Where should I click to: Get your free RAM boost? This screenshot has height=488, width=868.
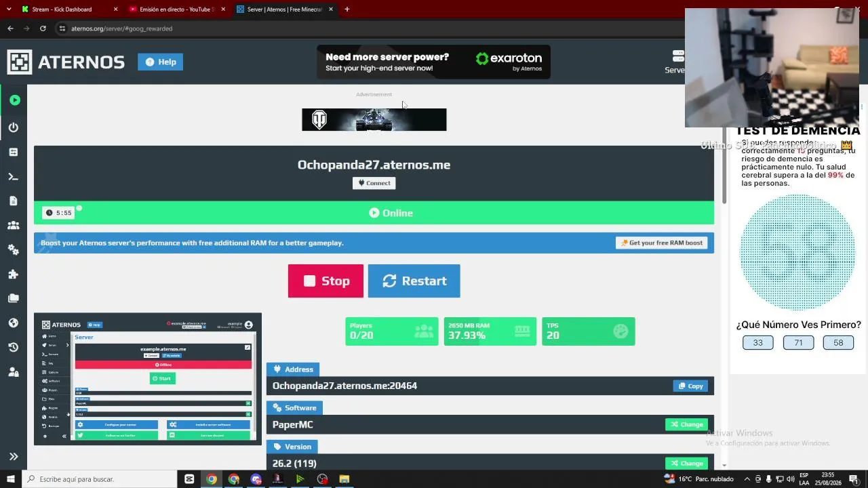click(x=662, y=243)
